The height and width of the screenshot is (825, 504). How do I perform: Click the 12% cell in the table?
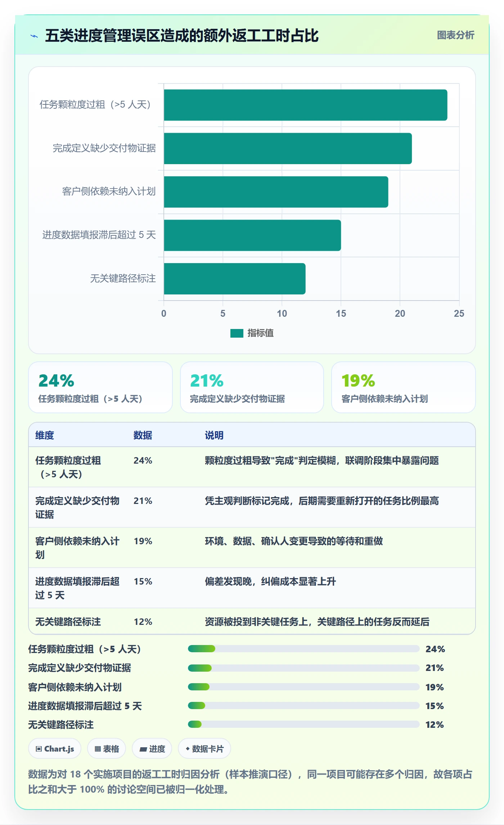coord(143,622)
